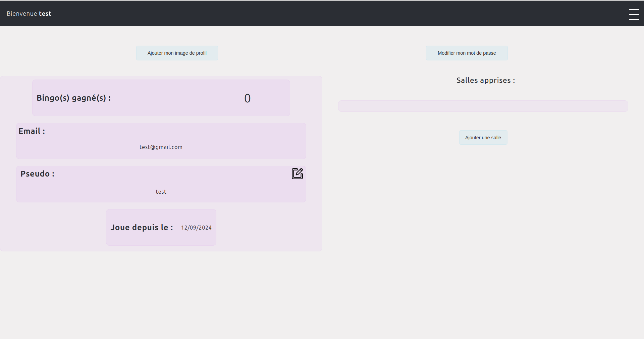Click the 'Pseudo :' label
Screen dimensions: 644x339
37,174
